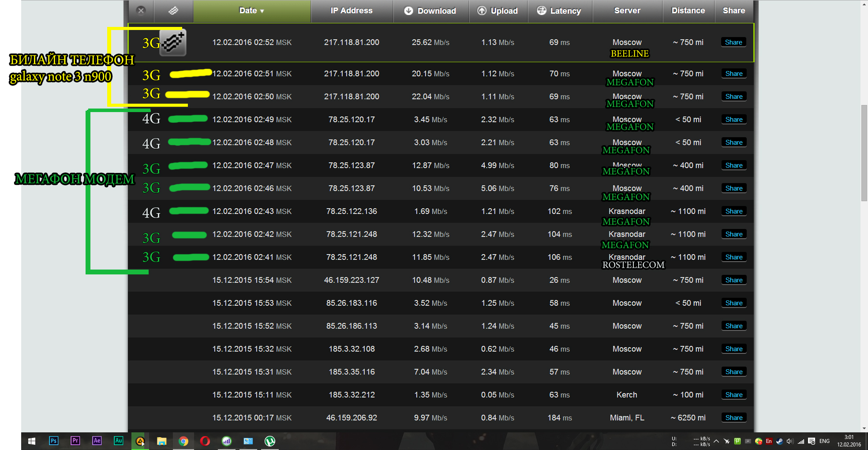Sort results by Latency column
This screenshot has height=450, width=868.
coord(559,11)
